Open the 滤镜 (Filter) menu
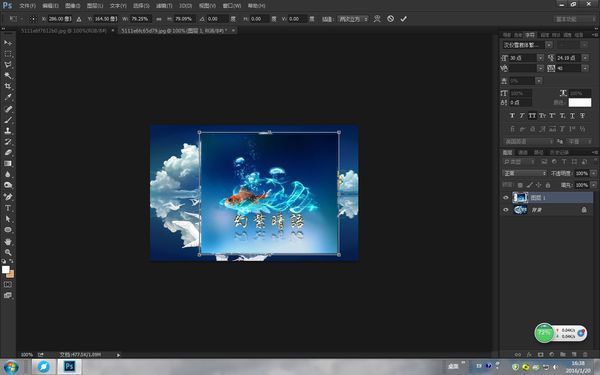 coord(164,6)
